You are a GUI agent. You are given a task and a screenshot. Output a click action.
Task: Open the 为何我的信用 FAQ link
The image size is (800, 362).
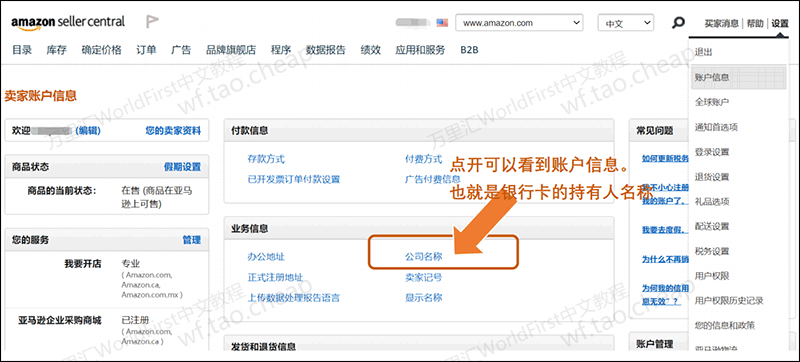point(665,294)
